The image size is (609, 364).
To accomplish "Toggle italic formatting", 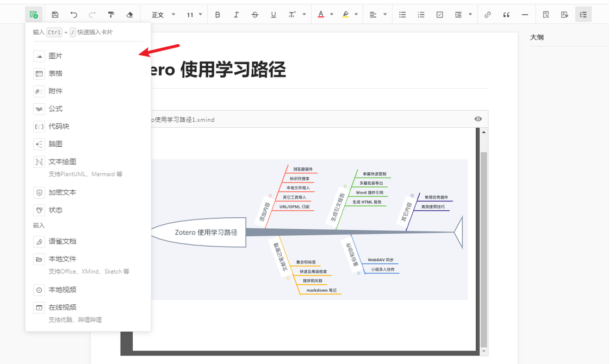I will [x=236, y=15].
